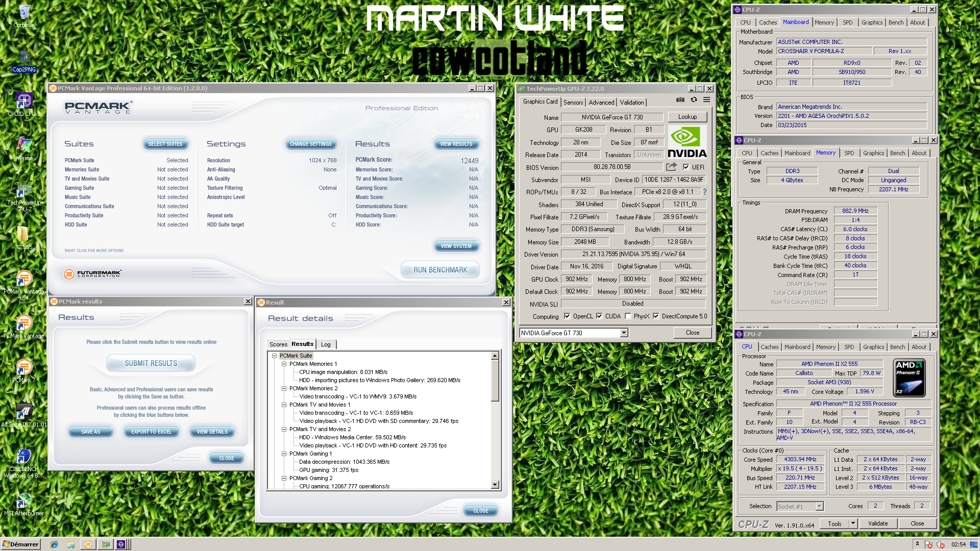Toggle the DirectCompute 5.0 checkbox
980x551 pixels.
point(656,316)
